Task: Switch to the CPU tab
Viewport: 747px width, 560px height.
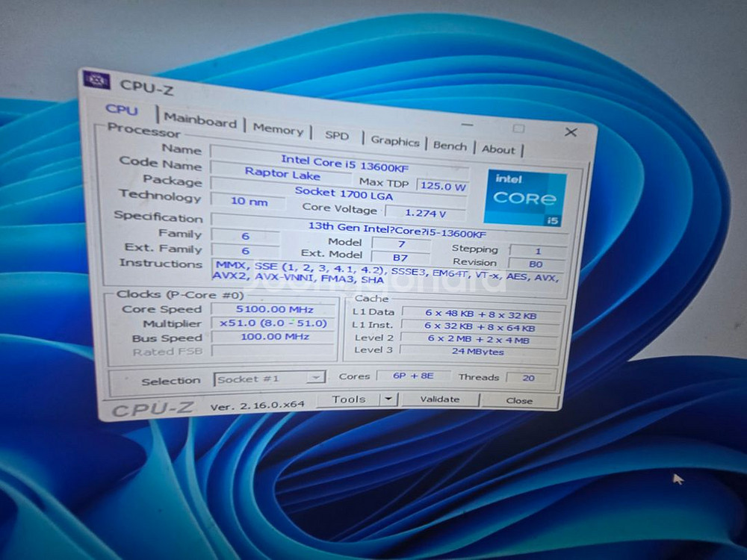Action: pyautogui.click(x=122, y=111)
